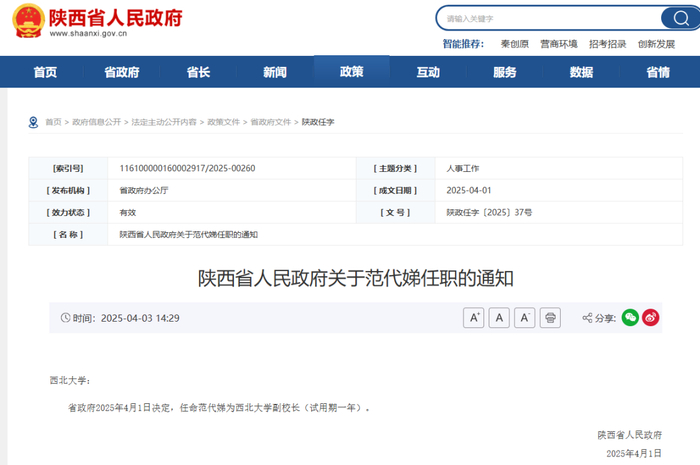Click the [发布机构] table label
Image resolution: width=700 pixels, height=465 pixels.
[68, 191]
